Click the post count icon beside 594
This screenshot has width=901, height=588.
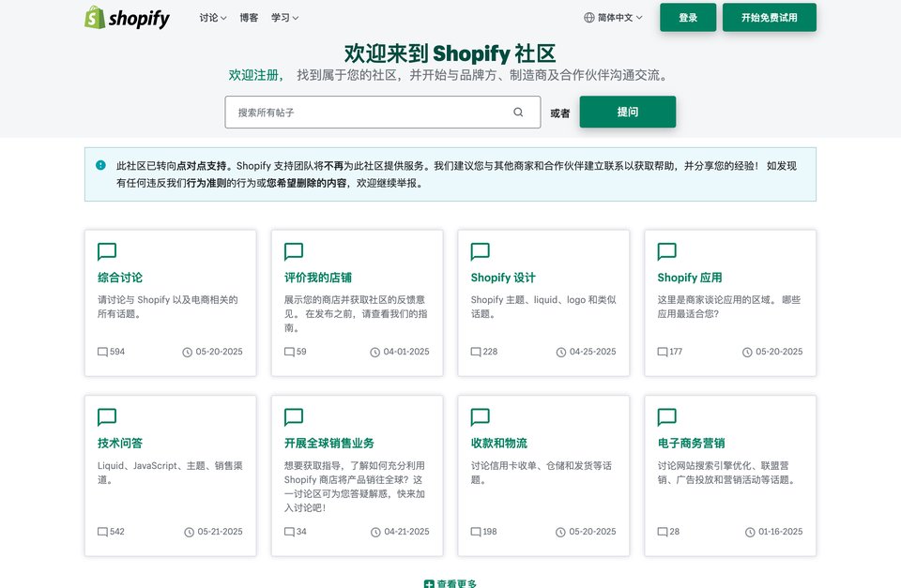coord(102,352)
